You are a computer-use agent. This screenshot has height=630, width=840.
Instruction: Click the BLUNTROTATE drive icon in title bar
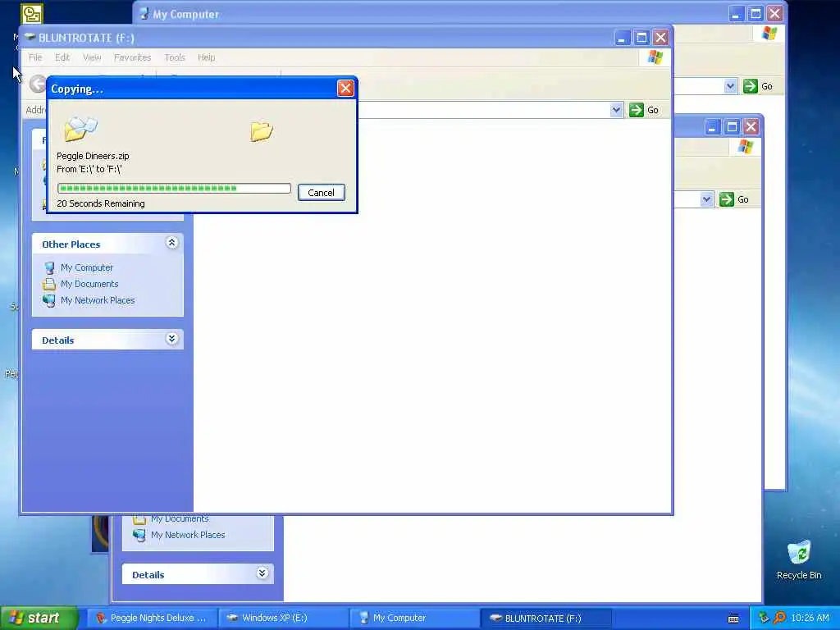[x=30, y=37]
